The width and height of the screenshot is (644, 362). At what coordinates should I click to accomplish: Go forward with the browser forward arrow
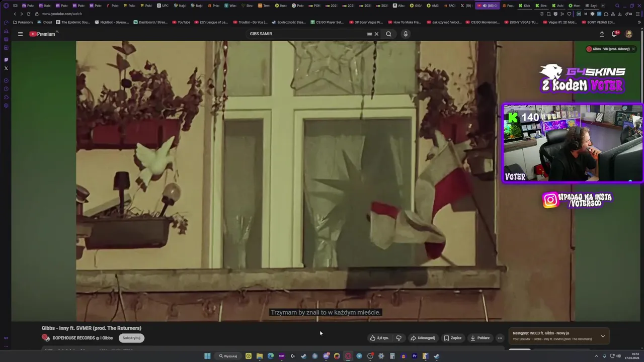pyautogui.click(x=22, y=14)
